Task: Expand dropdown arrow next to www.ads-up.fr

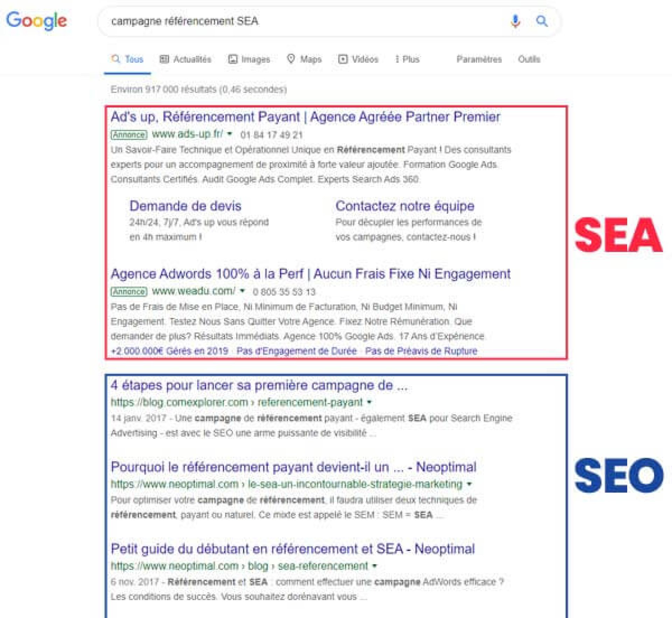Action: pyautogui.click(x=230, y=134)
